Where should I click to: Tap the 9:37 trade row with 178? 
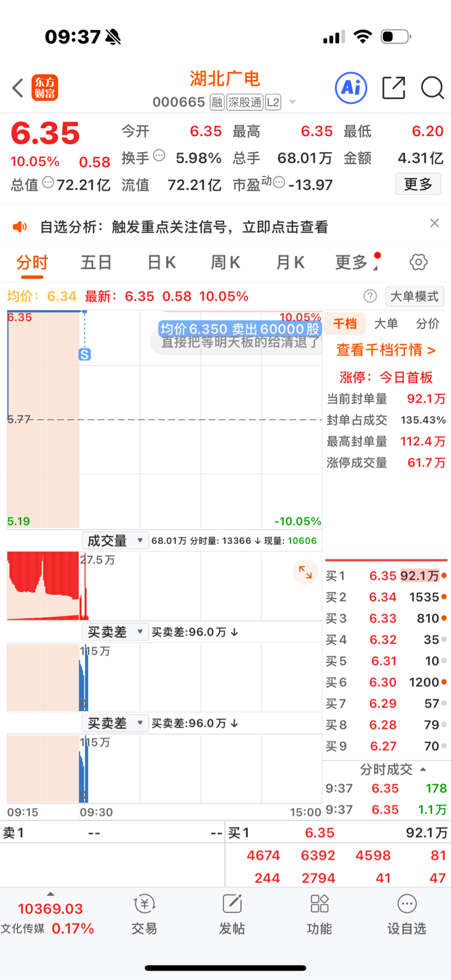tap(386, 788)
